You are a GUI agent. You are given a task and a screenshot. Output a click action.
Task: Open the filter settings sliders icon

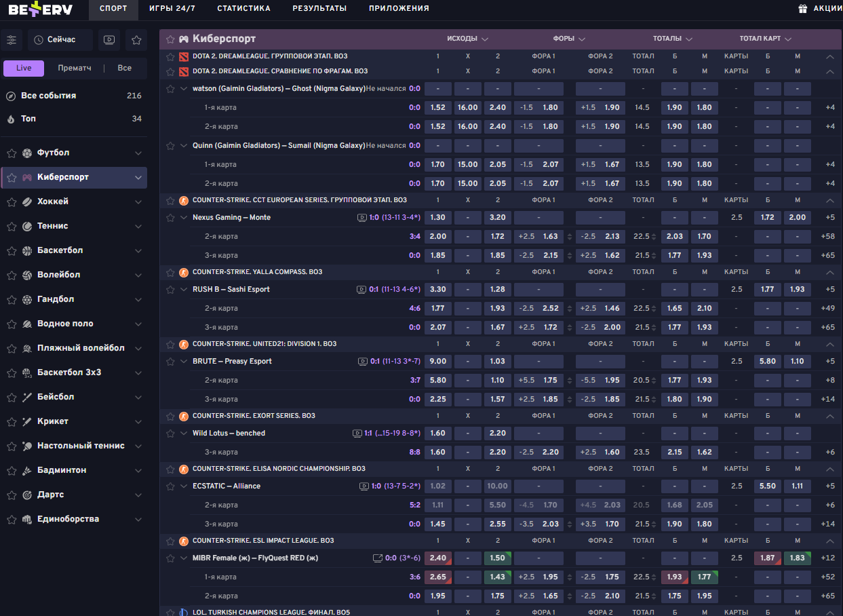tap(12, 40)
